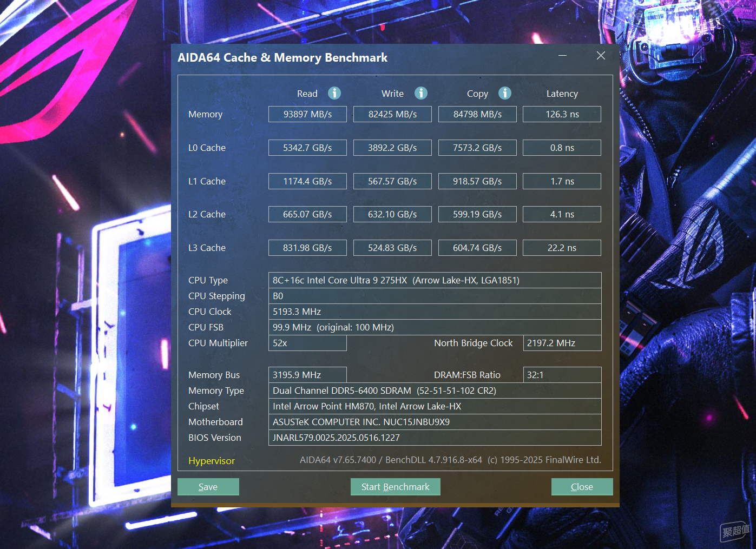The width and height of the screenshot is (756, 549).
Task: Click BIOS Version JNARL579 field
Action: (435, 438)
